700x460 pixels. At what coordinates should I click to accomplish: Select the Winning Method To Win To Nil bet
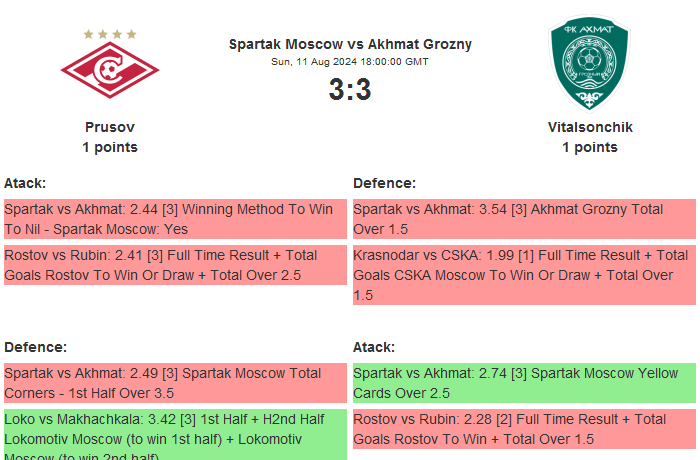coord(175,219)
